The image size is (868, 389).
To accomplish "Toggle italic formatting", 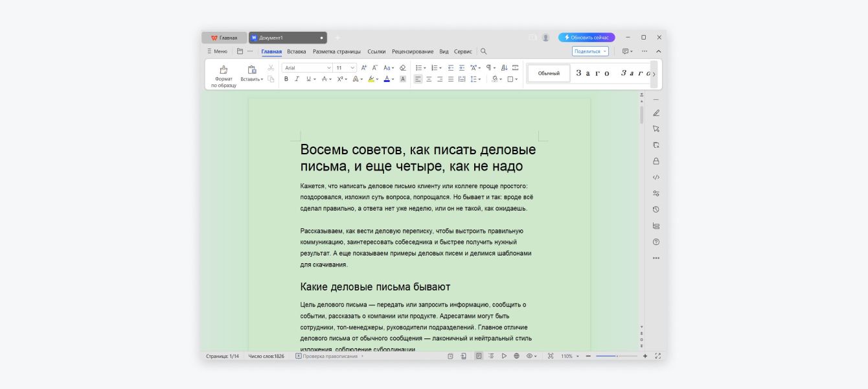I will click(296, 79).
